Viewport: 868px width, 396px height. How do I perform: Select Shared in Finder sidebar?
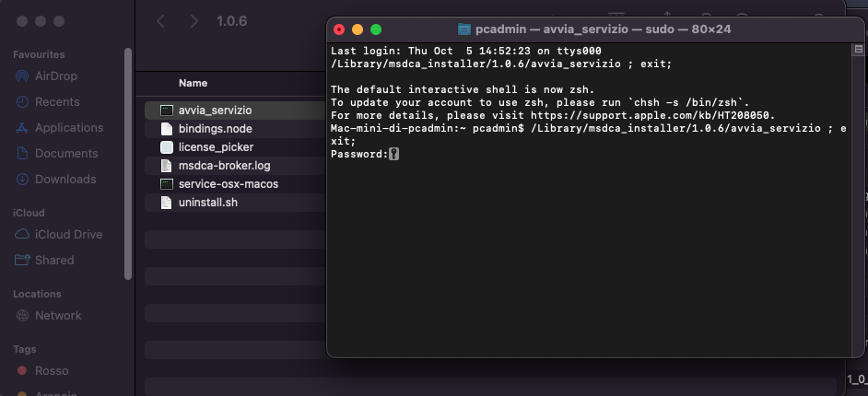pyautogui.click(x=44, y=260)
